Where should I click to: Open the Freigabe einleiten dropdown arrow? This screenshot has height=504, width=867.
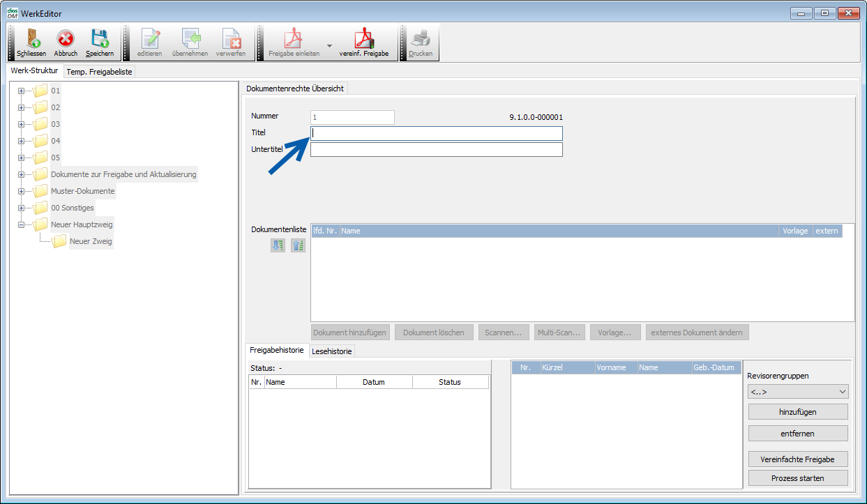[329, 45]
